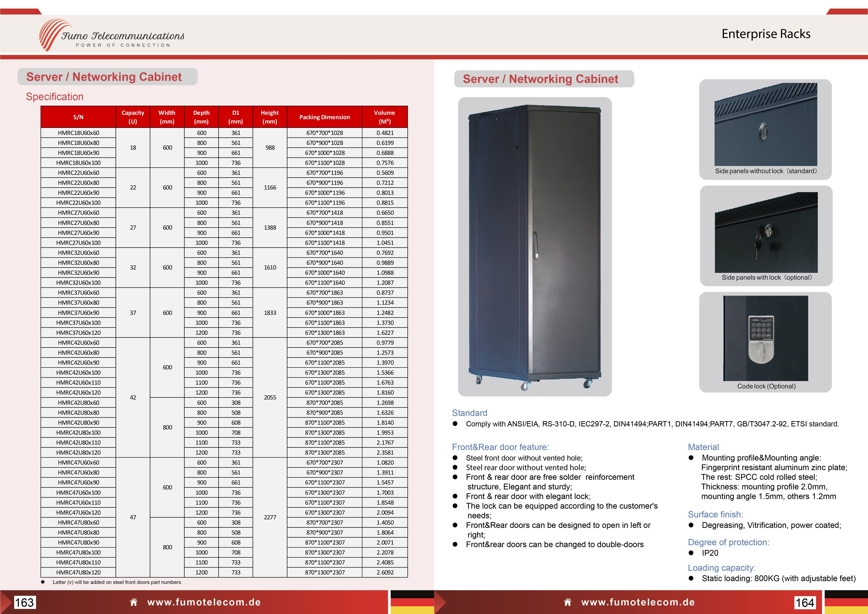
Task: Click the right Server / Networking Cabinet heading
Action: click(x=541, y=79)
